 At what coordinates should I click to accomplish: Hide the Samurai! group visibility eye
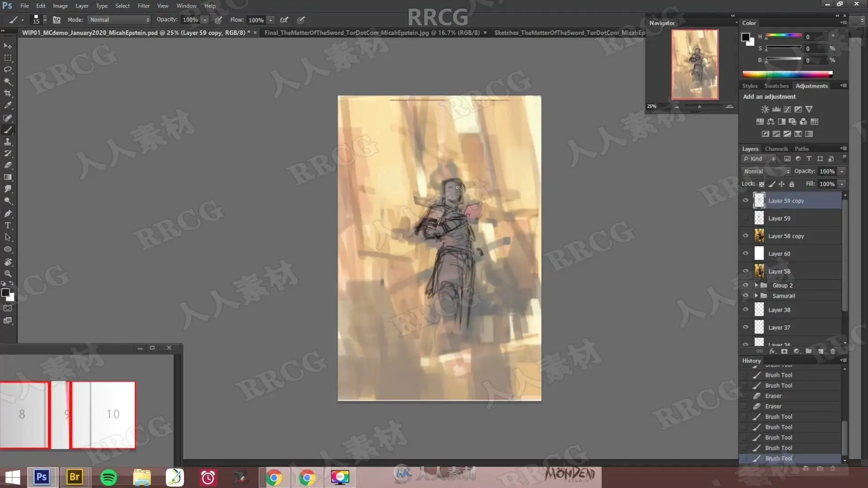[745, 296]
